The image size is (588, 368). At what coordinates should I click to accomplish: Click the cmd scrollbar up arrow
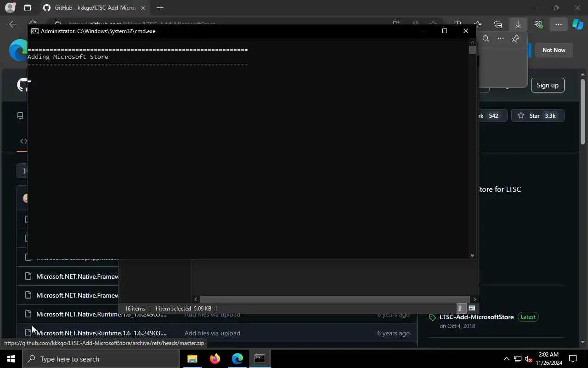(x=472, y=42)
